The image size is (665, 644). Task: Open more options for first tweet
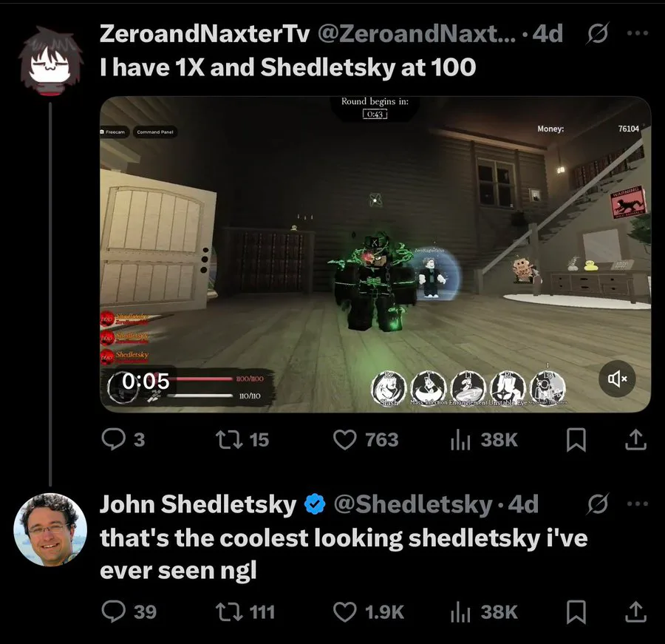click(638, 33)
